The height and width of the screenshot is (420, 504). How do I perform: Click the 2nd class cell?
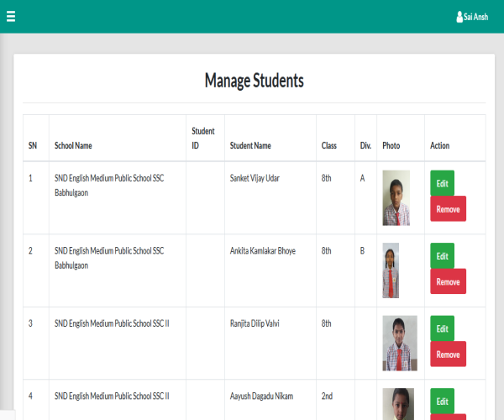[327, 396]
